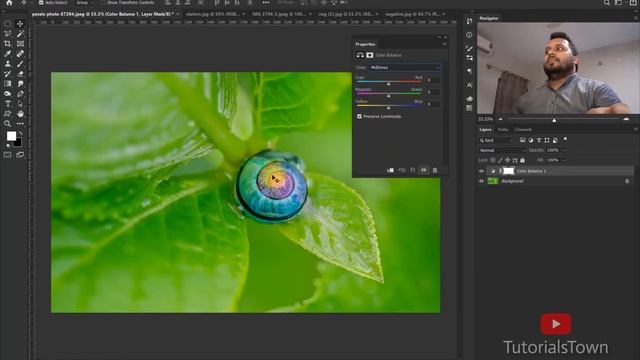Select the Eyedropper tool
This screenshot has width=640, height=360.
point(7,53)
